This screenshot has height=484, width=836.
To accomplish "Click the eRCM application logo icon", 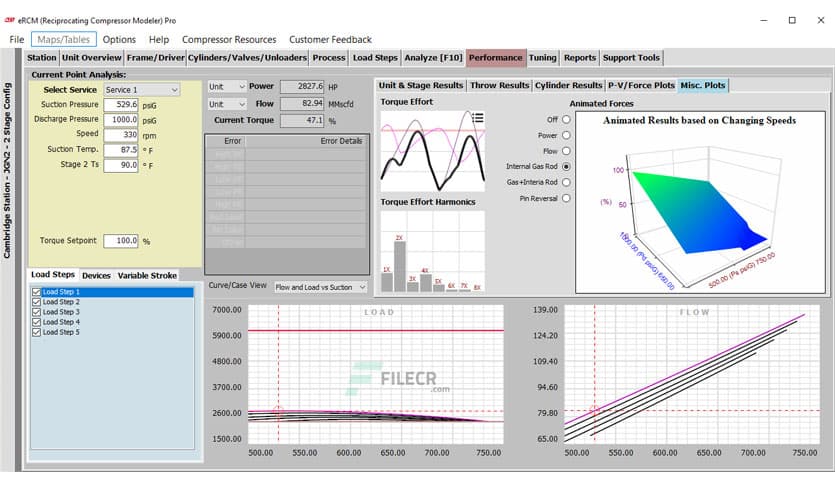I will (10, 20).
